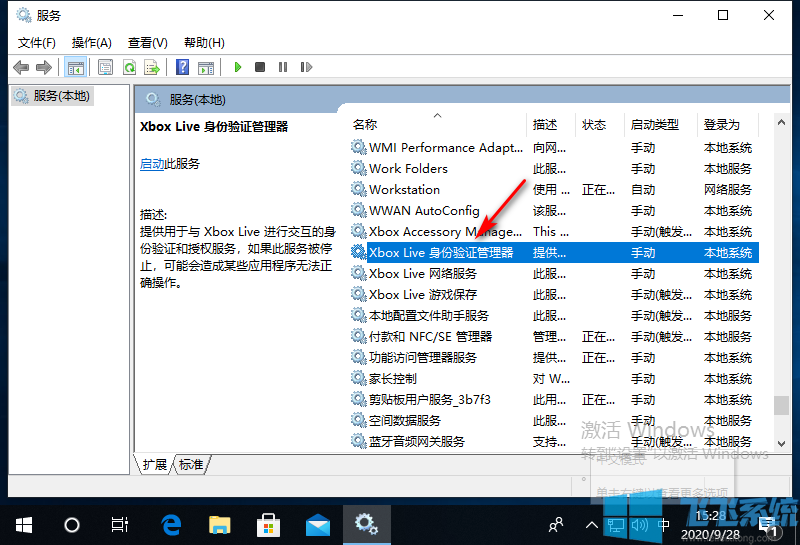This screenshot has width=800, height=545.
Task: Select the Xbox Live 游戏保存 service
Action: (x=555, y=295)
